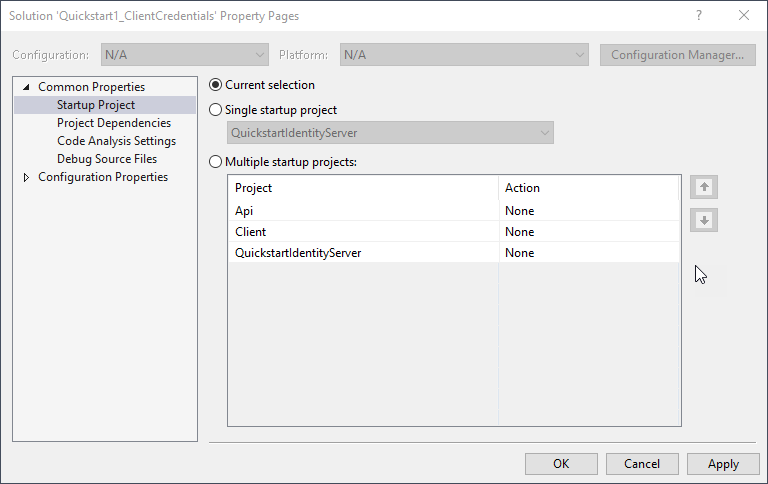
Task: Click the help question mark icon
Action: click(x=698, y=16)
